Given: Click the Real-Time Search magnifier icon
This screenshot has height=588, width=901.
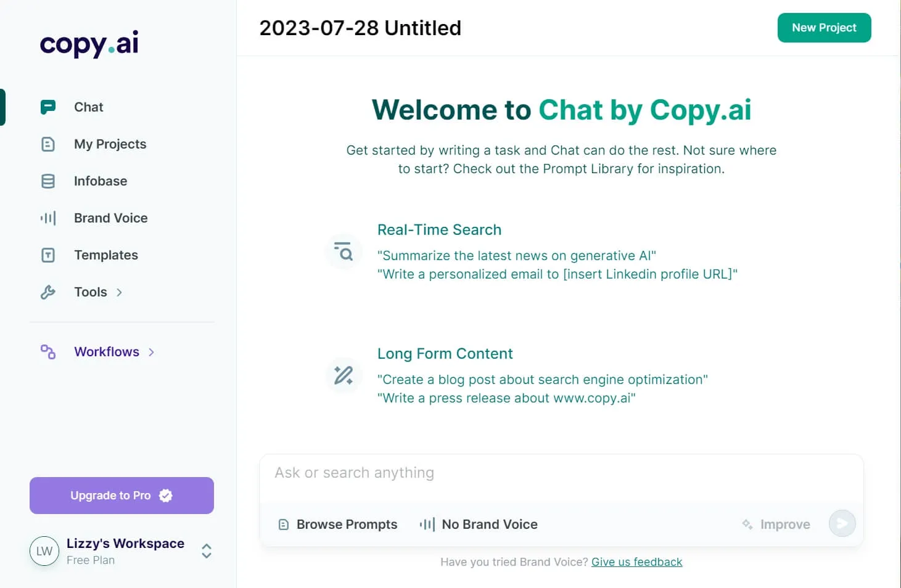Looking at the screenshot, I should click(x=344, y=251).
